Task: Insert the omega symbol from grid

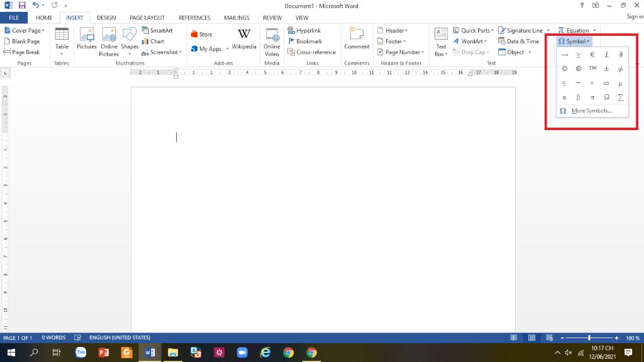Action: [607, 97]
